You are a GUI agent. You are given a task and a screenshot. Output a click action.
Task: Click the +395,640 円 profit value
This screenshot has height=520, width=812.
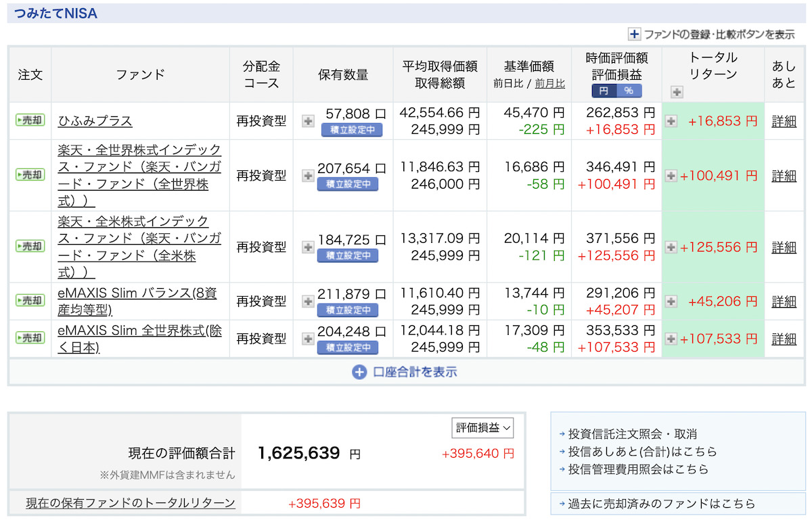point(478,454)
